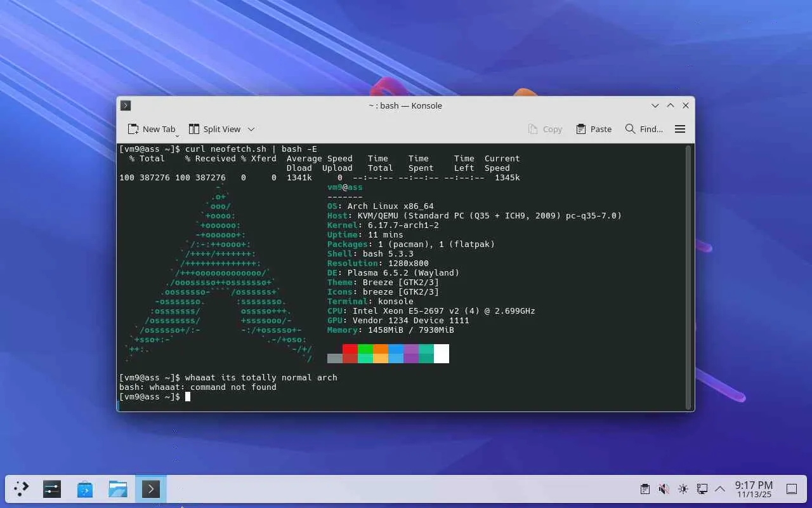The image size is (812, 508).
Task: Click the "Memory: 1458MiB / 7930MiB" line
Action: tap(391, 330)
